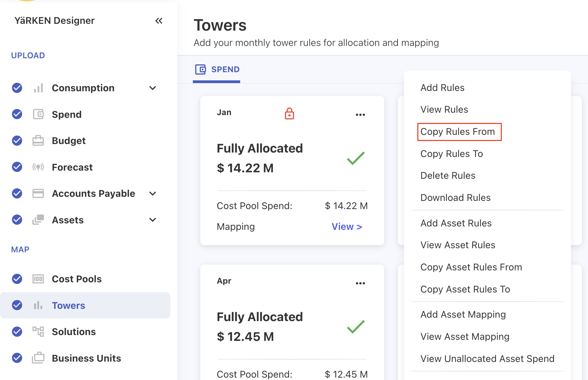Click the Forecast broadcast icon in sidebar
Screen dimensions: 588x380
(x=38, y=167)
